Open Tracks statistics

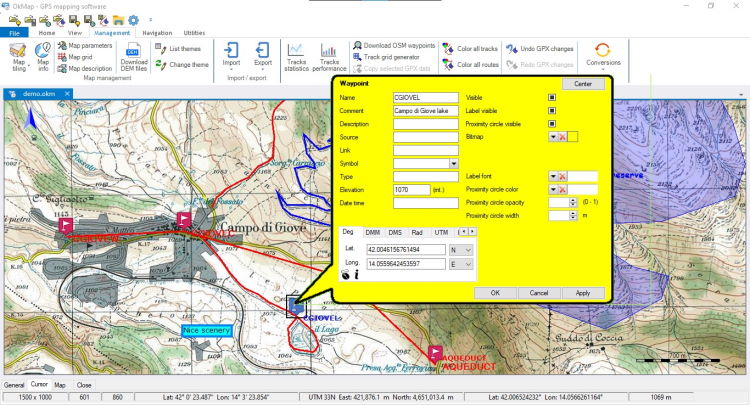pos(296,57)
